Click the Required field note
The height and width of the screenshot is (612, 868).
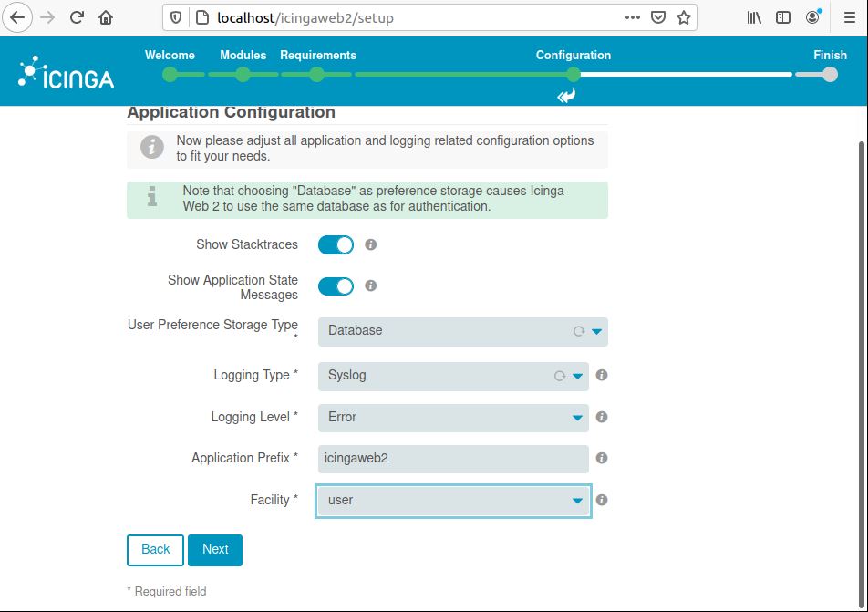167,592
